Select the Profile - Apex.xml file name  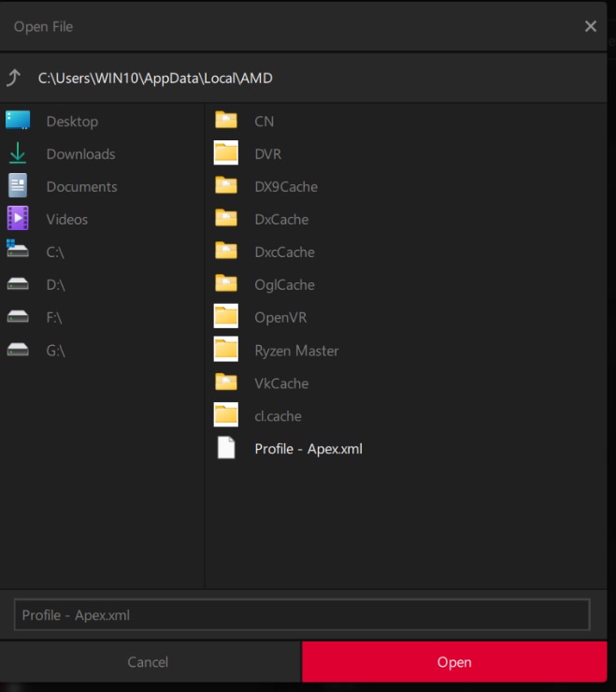308,449
